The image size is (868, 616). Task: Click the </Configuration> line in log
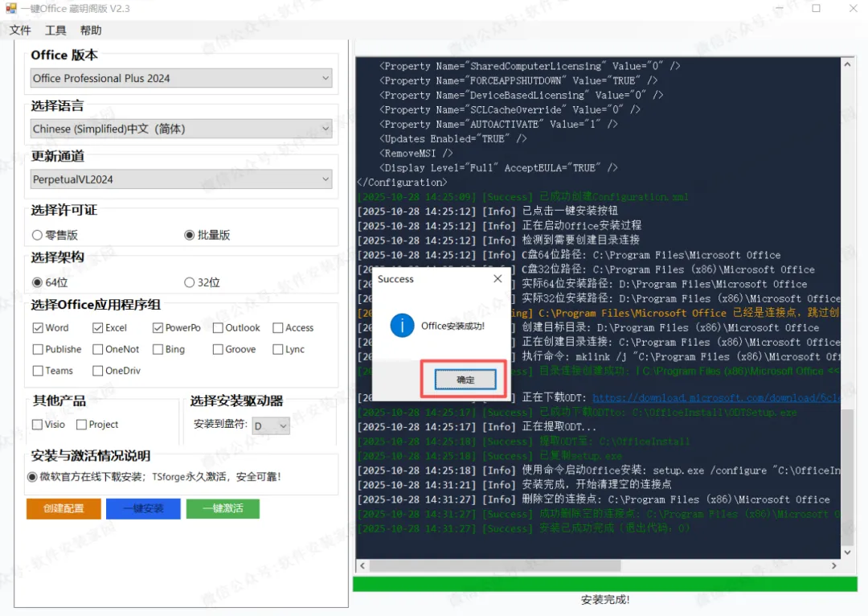coord(402,183)
